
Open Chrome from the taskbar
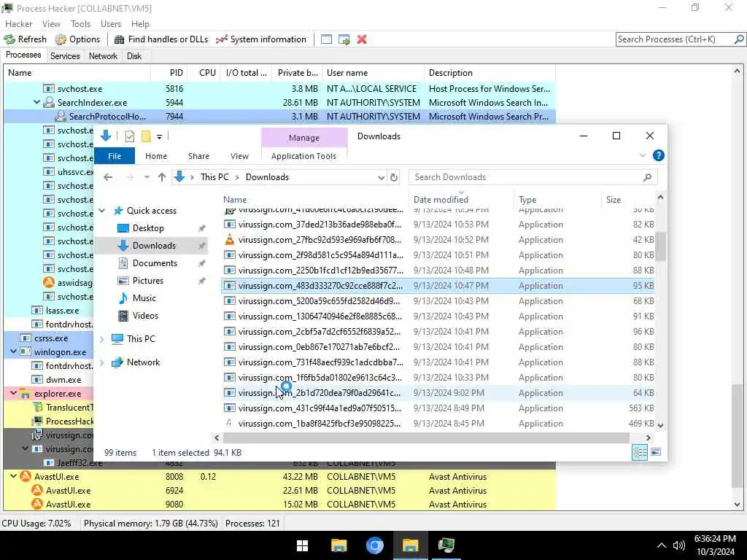pyautogui.click(x=374, y=545)
